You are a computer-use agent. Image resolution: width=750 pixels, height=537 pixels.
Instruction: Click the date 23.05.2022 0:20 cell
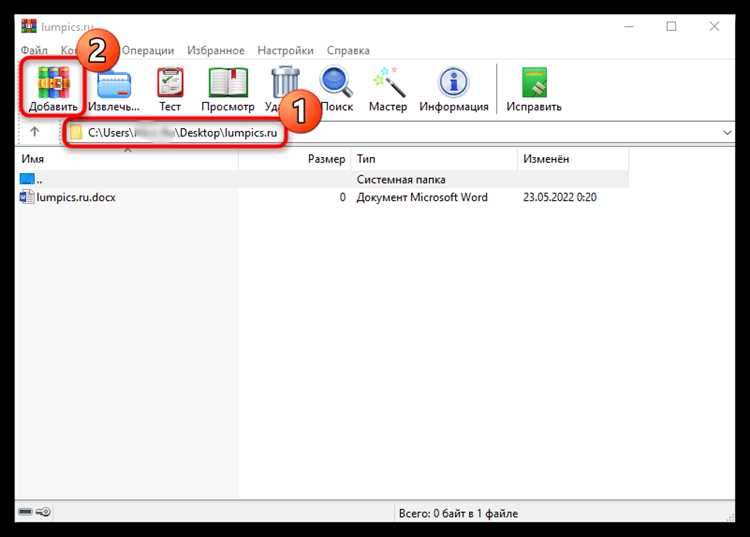pos(560,197)
